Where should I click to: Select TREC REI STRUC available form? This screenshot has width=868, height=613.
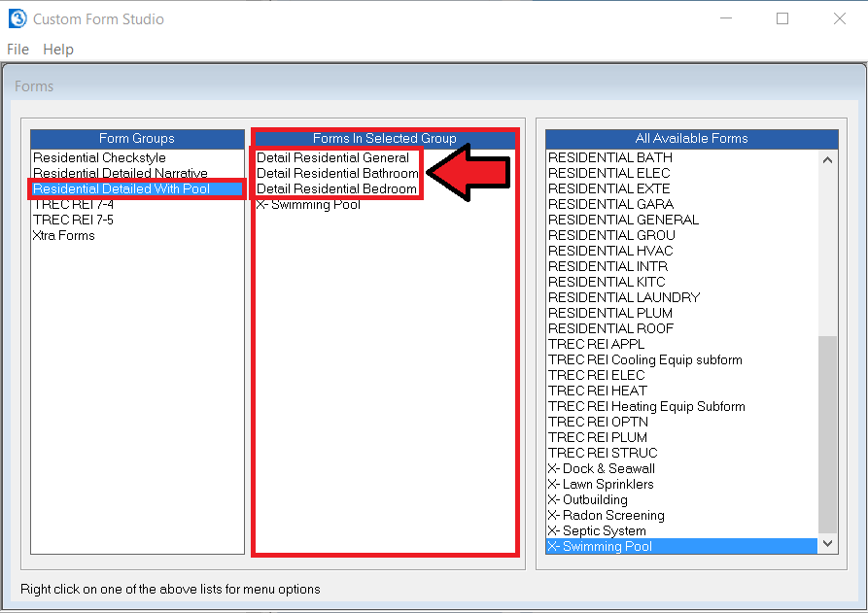pyautogui.click(x=681, y=453)
